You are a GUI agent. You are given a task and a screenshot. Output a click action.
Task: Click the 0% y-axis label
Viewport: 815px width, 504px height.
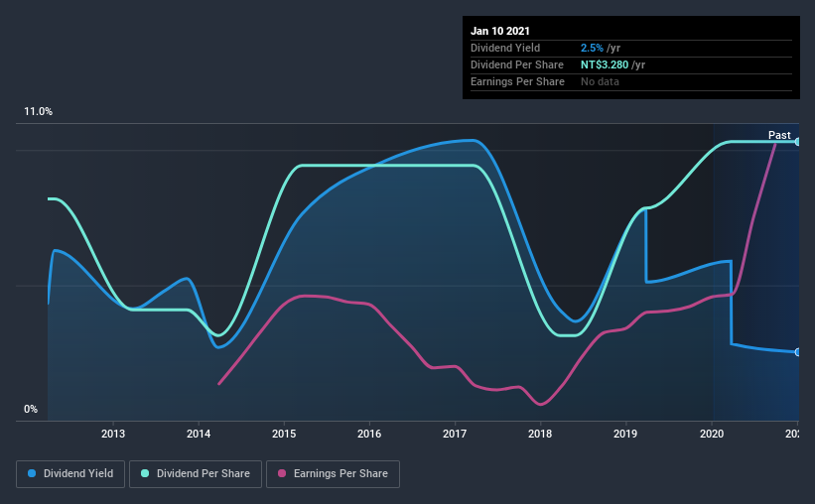tap(31, 410)
